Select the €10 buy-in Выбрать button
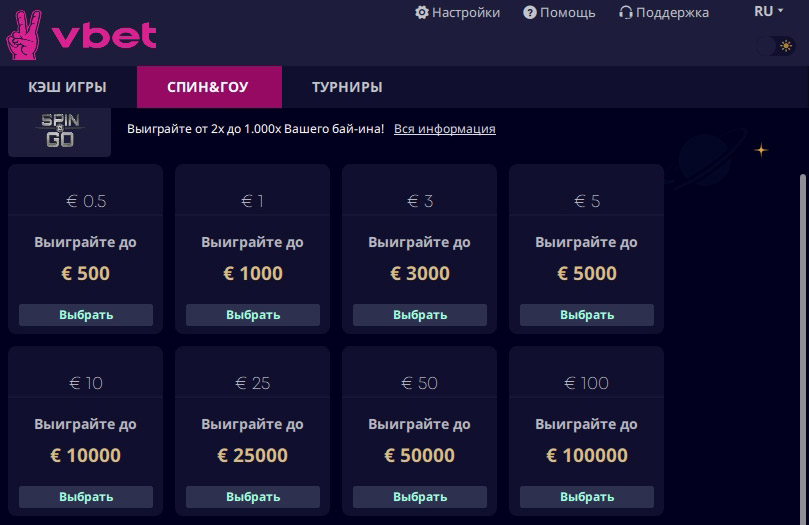The width and height of the screenshot is (809, 525). click(x=86, y=497)
